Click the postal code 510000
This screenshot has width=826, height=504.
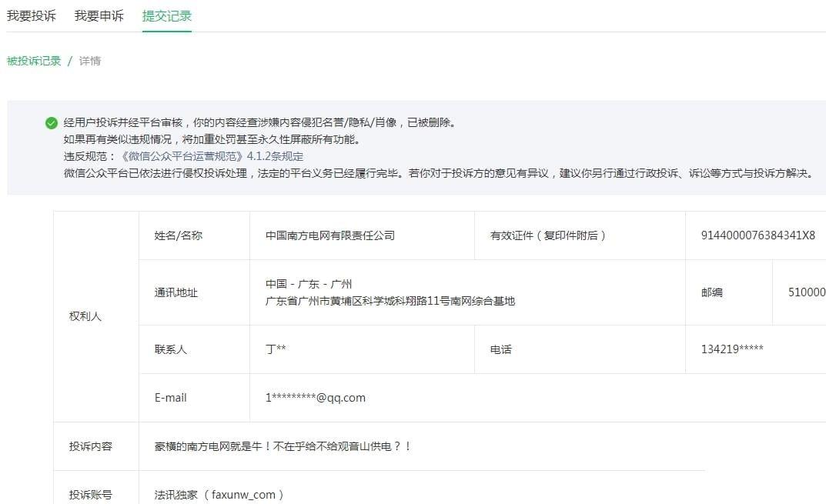pyautogui.click(x=806, y=292)
